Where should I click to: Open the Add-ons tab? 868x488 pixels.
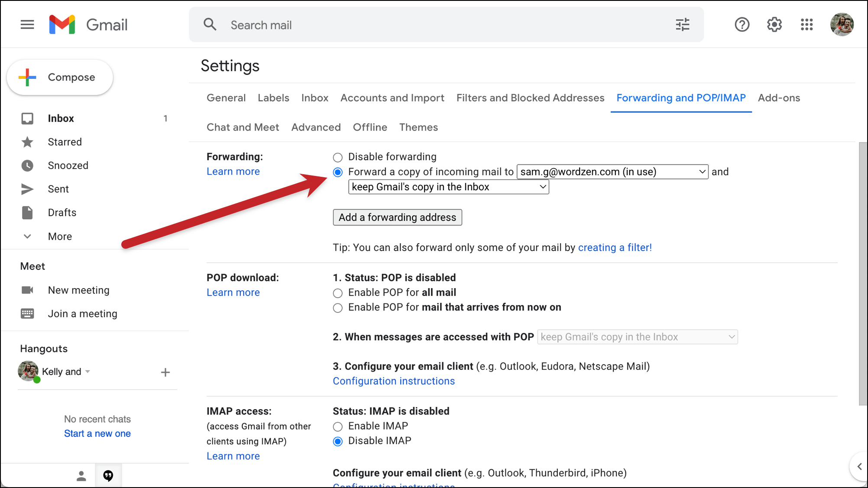point(779,98)
